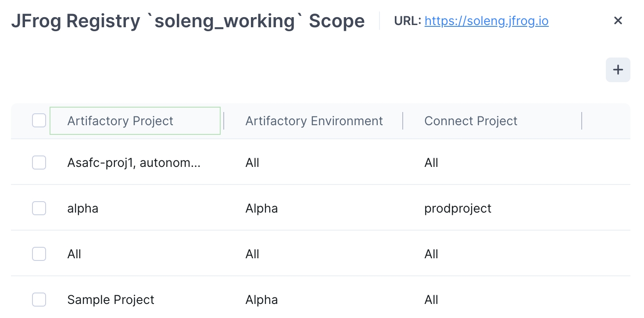The height and width of the screenshot is (318, 644).
Task: Click the Alpha environment in Sample Project row
Action: (261, 300)
